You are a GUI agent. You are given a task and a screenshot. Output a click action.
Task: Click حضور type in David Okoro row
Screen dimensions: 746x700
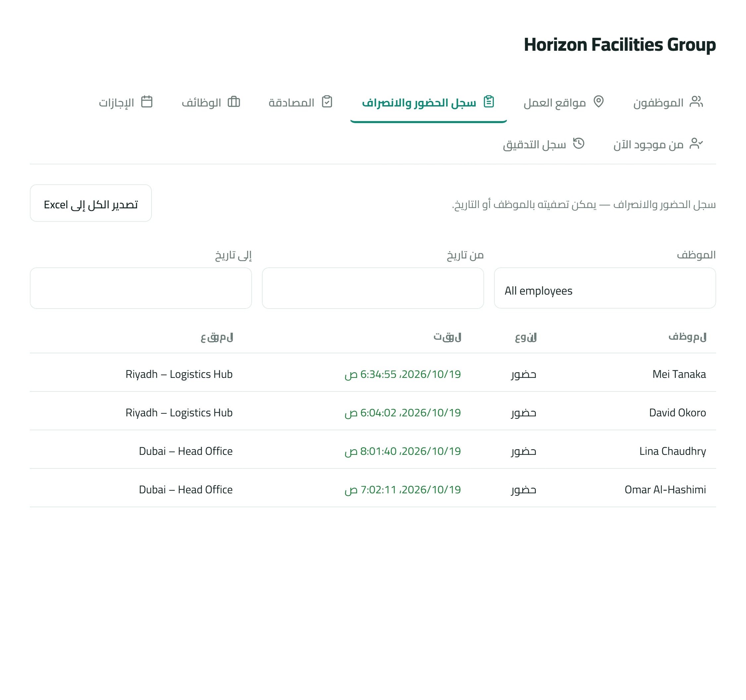pyautogui.click(x=524, y=413)
